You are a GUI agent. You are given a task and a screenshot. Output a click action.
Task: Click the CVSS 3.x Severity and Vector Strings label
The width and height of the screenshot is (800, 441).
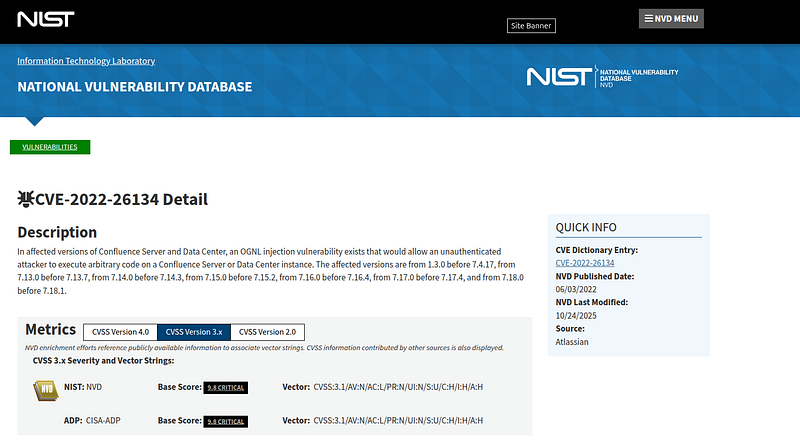104,360
